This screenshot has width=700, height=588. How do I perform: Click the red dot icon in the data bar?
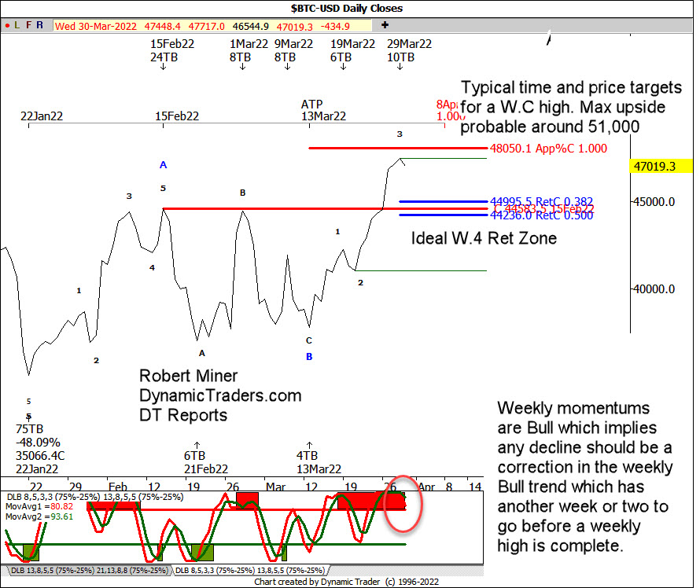click(x=7, y=25)
